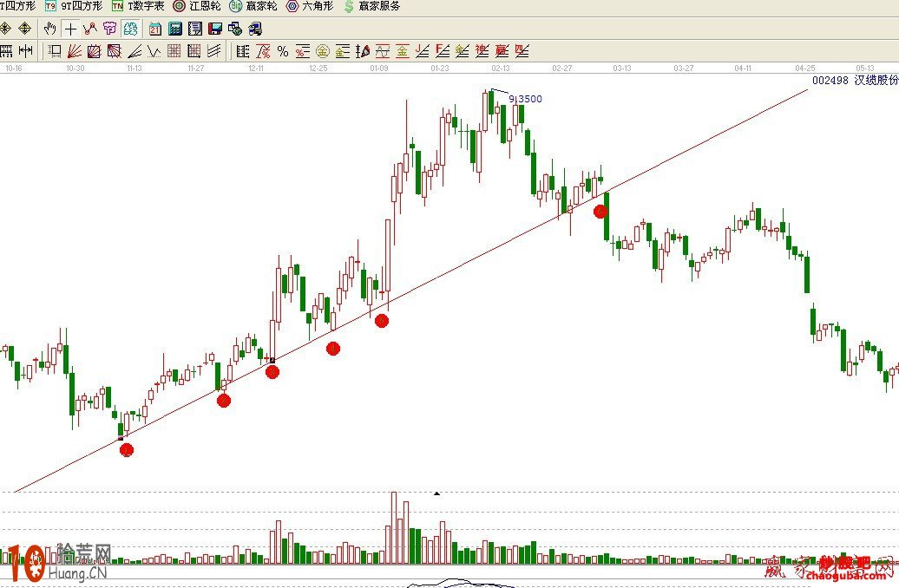Click the 02-13 date on time axis
Image resolution: width=899 pixels, height=588 pixels.
(x=501, y=69)
